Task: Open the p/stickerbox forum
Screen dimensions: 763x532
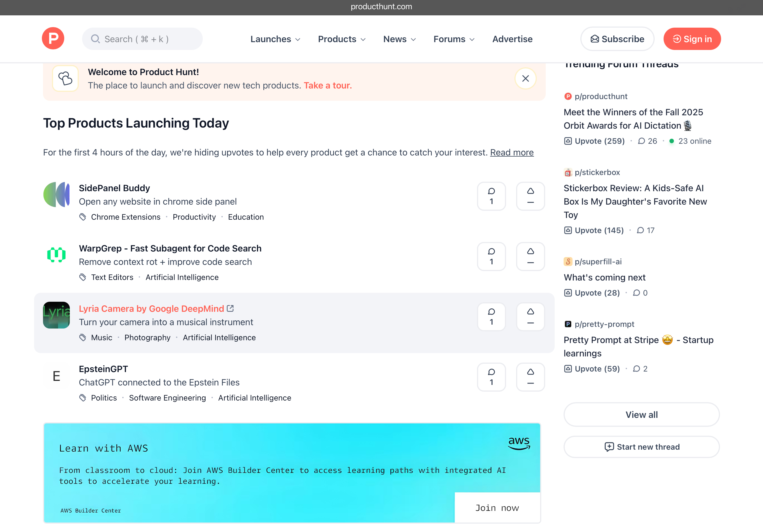Action: pos(597,172)
